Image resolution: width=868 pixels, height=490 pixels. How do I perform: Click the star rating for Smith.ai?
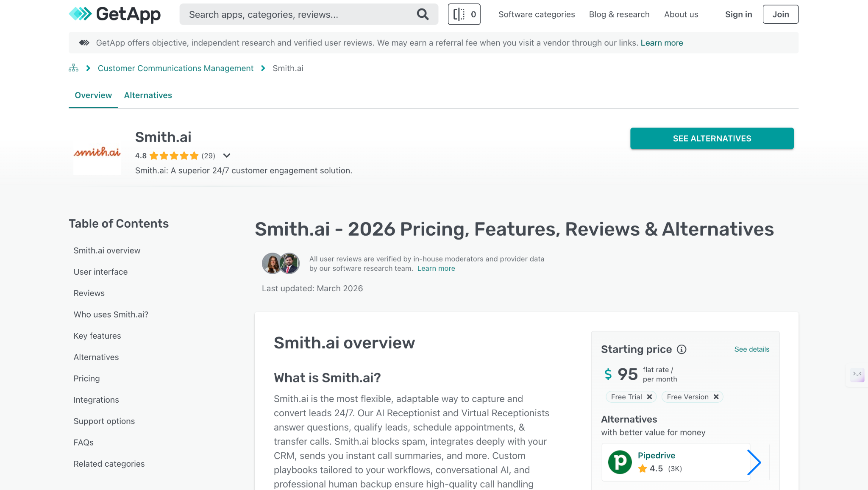coord(174,156)
